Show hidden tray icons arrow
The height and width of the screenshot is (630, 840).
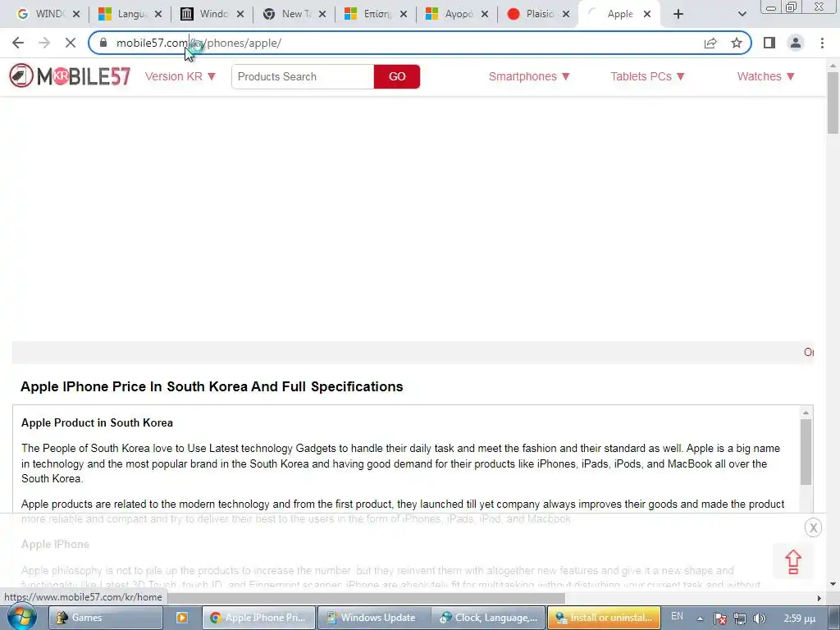click(700, 619)
